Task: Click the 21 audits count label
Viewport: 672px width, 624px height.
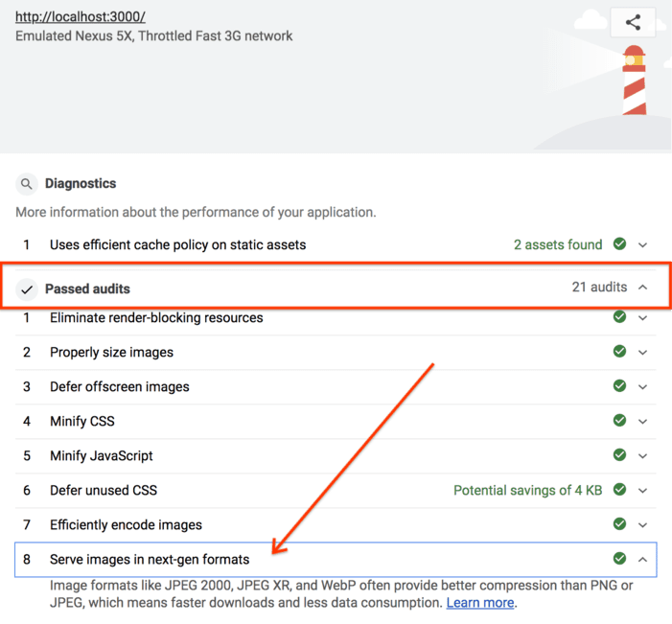Action: (599, 287)
